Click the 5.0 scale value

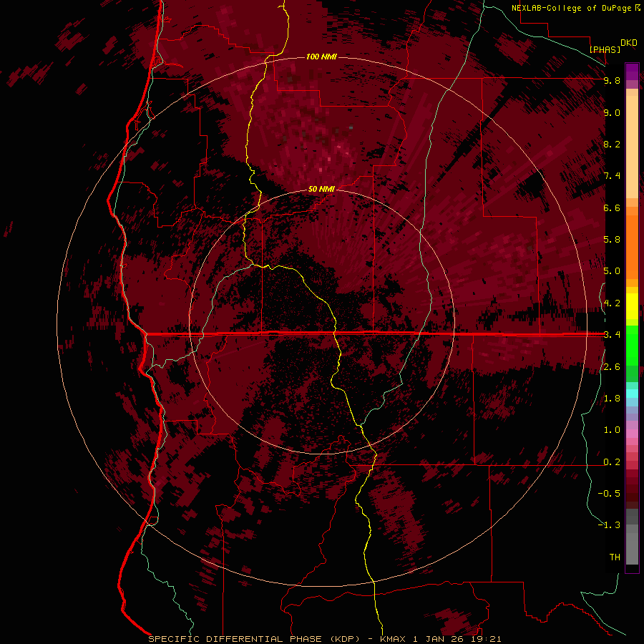tap(612, 271)
